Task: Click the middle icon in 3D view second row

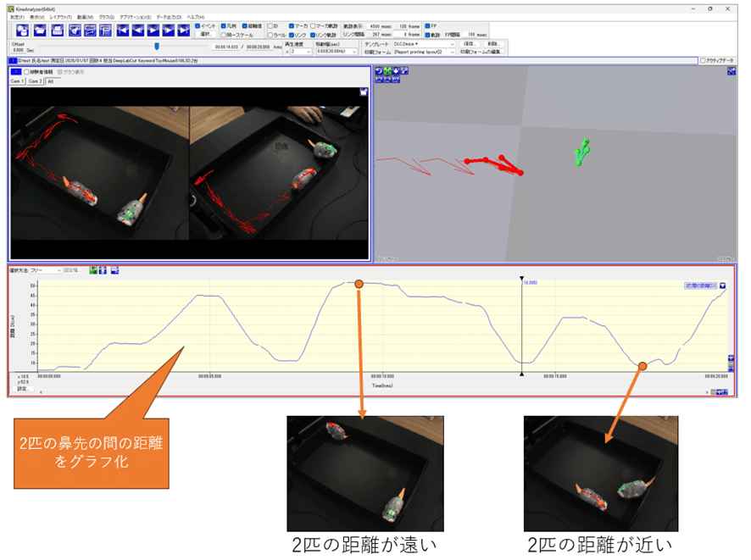Action: tap(387, 79)
